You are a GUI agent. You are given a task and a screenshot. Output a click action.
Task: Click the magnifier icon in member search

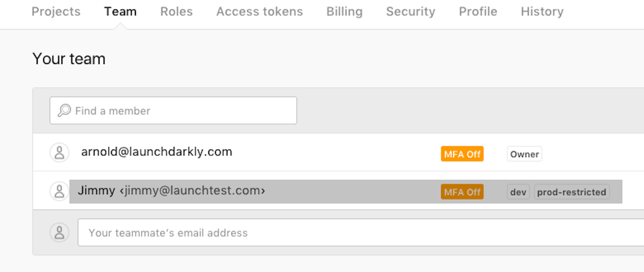tap(64, 110)
